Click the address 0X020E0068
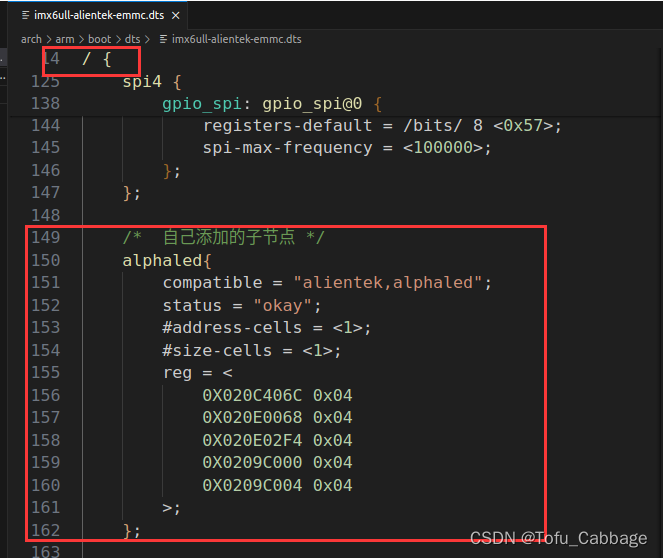Viewport: 663px width, 558px height. [x=252, y=418]
